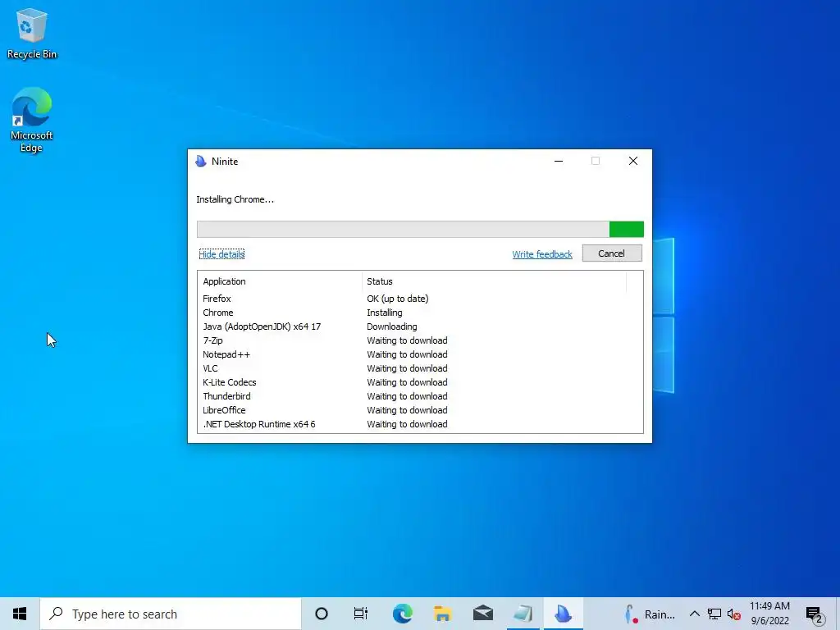840x630 pixels.
Task: Open the Rain weather widget
Action: coord(650,614)
